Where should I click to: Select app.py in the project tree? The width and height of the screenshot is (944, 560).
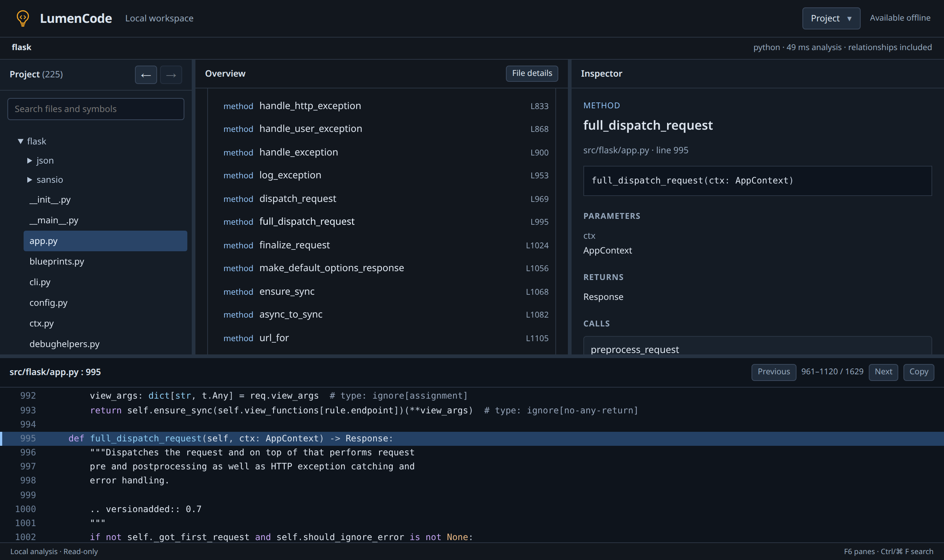[105, 241]
